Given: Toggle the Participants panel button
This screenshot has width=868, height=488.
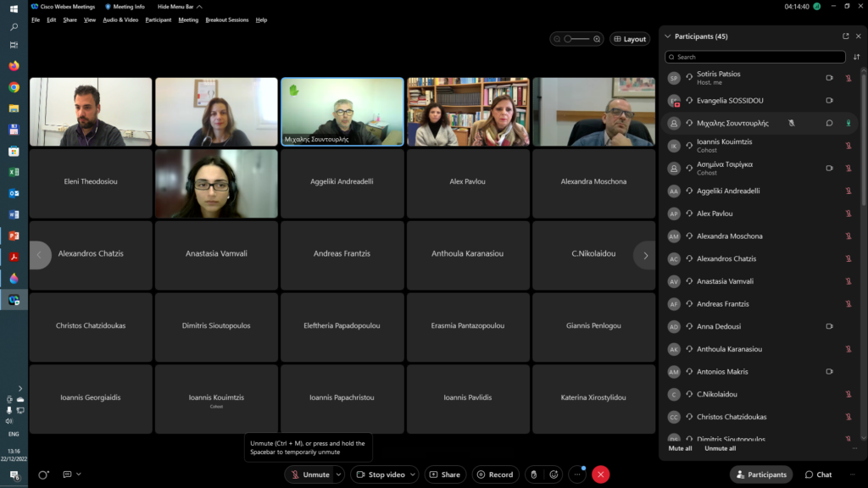Looking at the screenshot, I should coord(761,474).
